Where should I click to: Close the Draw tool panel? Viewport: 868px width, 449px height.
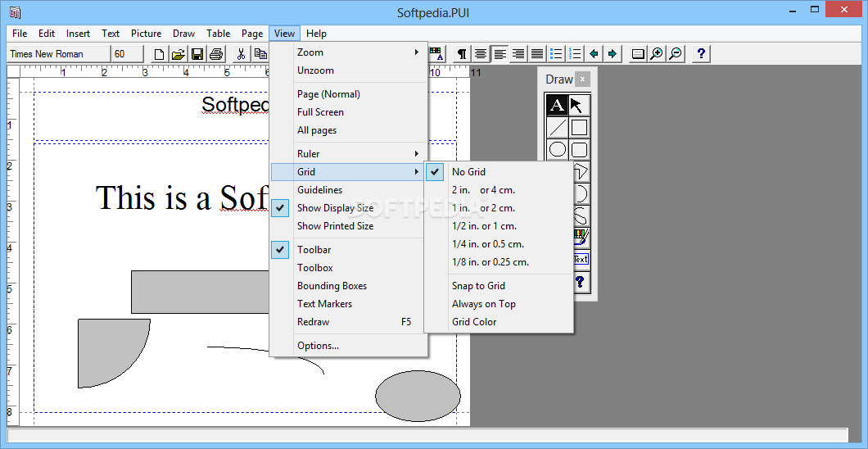(582, 79)
